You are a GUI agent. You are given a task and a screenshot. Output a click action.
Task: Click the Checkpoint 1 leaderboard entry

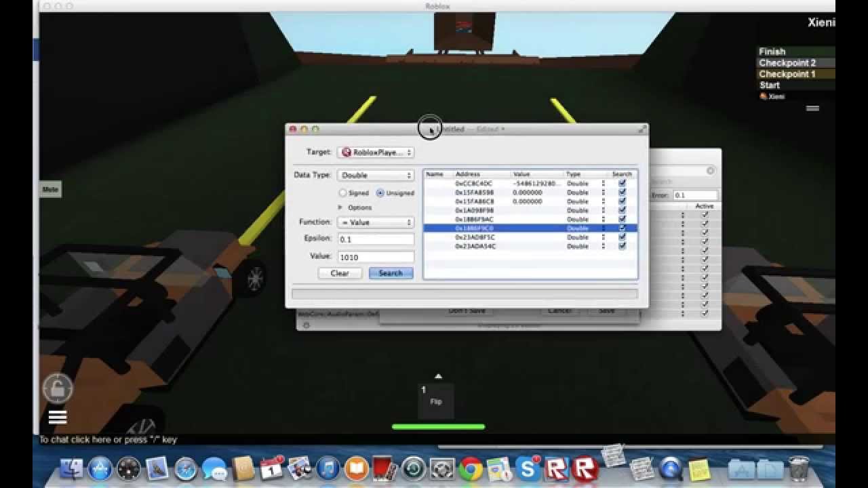(796, 74)
